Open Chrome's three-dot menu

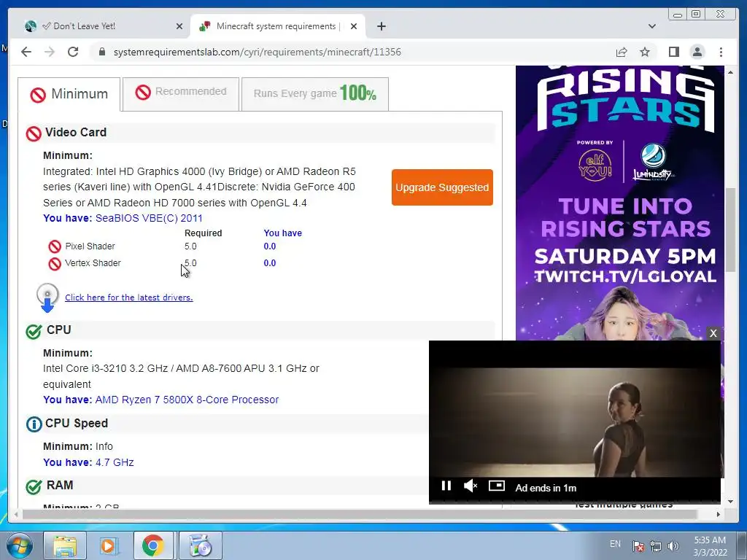pyautogui.click(x=721, y=52)
